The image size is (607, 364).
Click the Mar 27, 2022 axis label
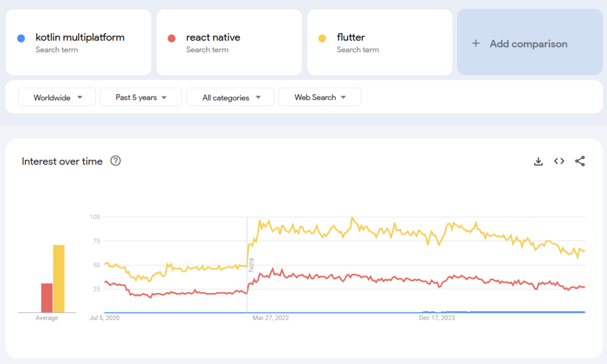(x=270, y=318)
